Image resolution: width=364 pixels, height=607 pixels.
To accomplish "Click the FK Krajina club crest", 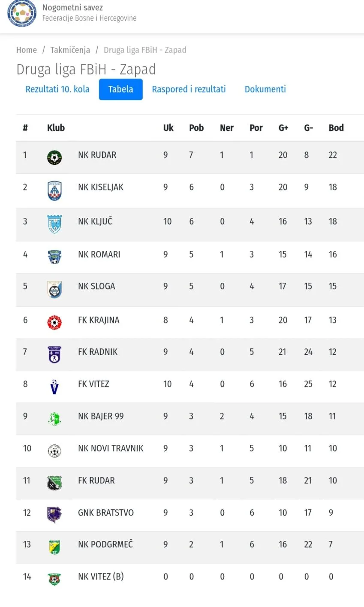I will click(54, 322).
